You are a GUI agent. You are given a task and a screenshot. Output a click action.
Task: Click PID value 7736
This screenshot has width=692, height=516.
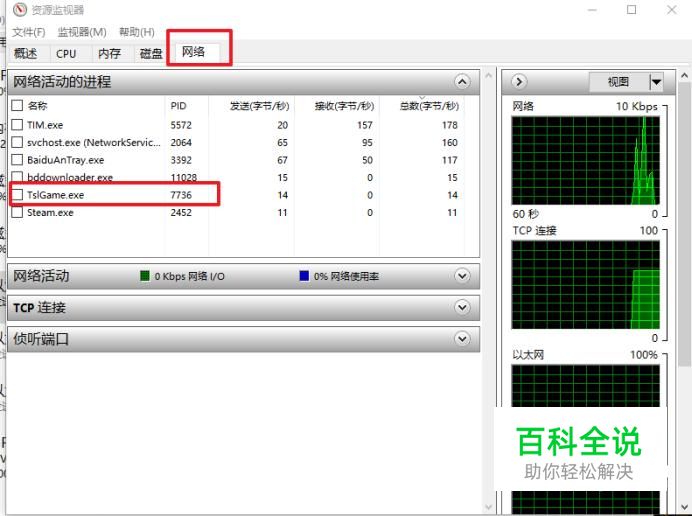[181, 195]
